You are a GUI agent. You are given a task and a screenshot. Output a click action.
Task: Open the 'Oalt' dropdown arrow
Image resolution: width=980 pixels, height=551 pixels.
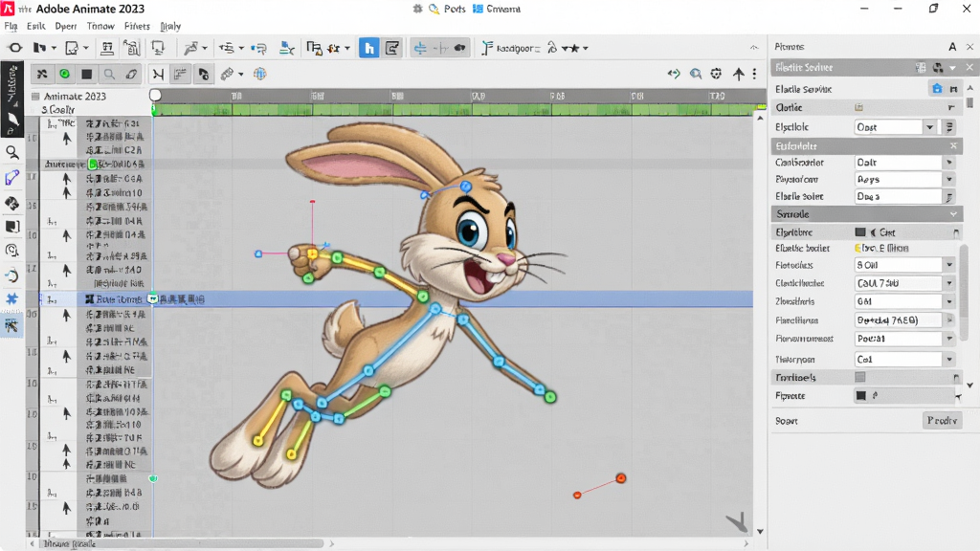(x=949, y=163)
